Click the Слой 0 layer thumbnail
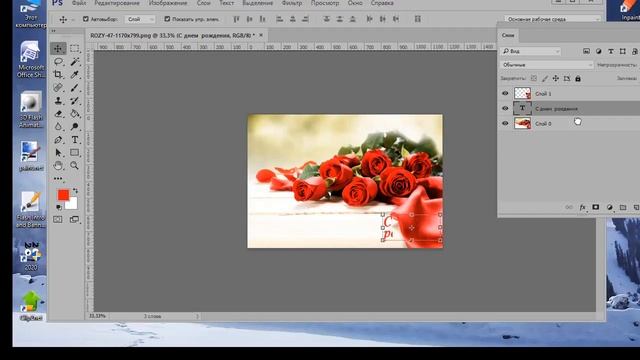This screenshot has height=360, width=640. tap(522, 123)
